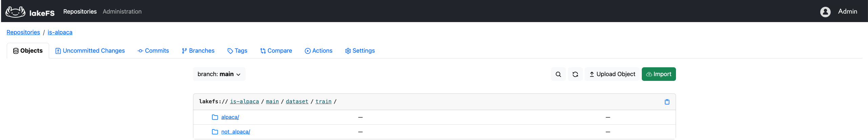Select the Tags tab

click(x=237, y=51)
